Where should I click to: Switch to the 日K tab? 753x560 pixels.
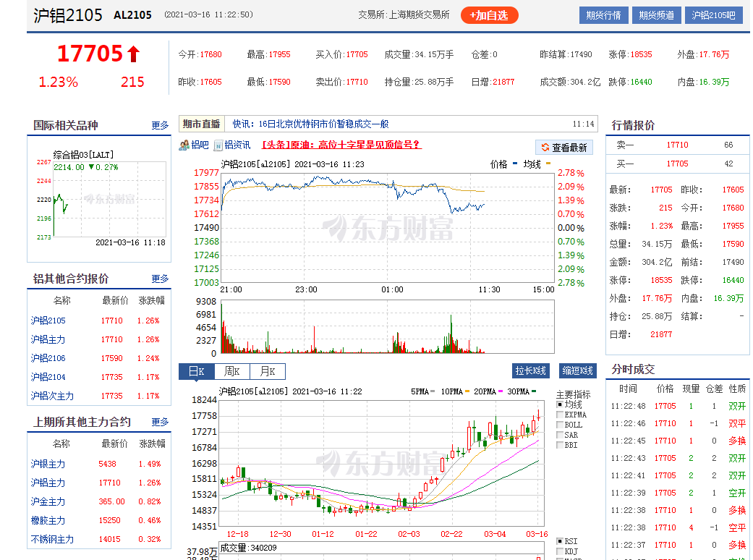coord(197,371)
